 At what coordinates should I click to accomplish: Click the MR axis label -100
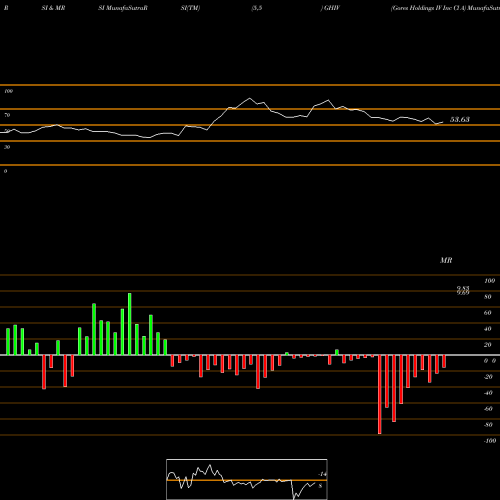coord(490,441)
